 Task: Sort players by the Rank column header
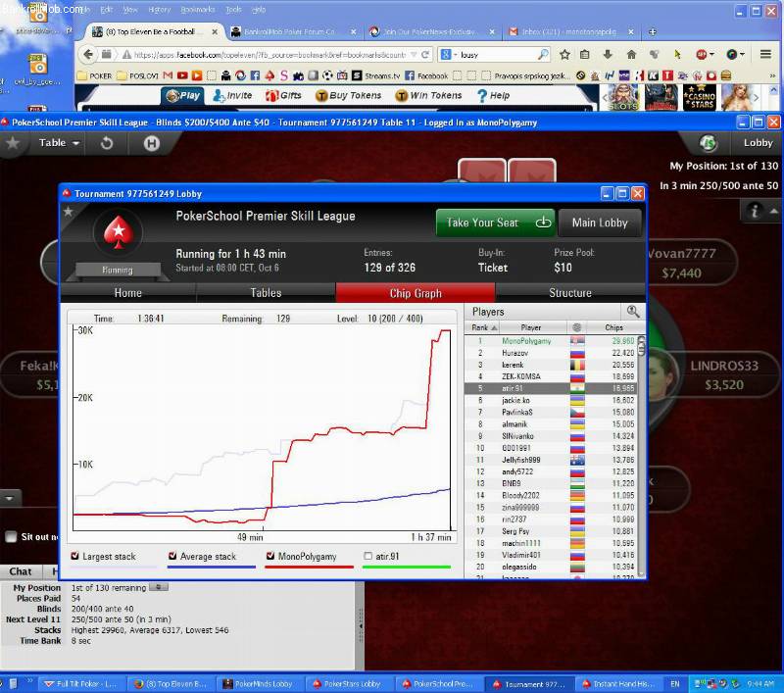[x=483, y=327]
